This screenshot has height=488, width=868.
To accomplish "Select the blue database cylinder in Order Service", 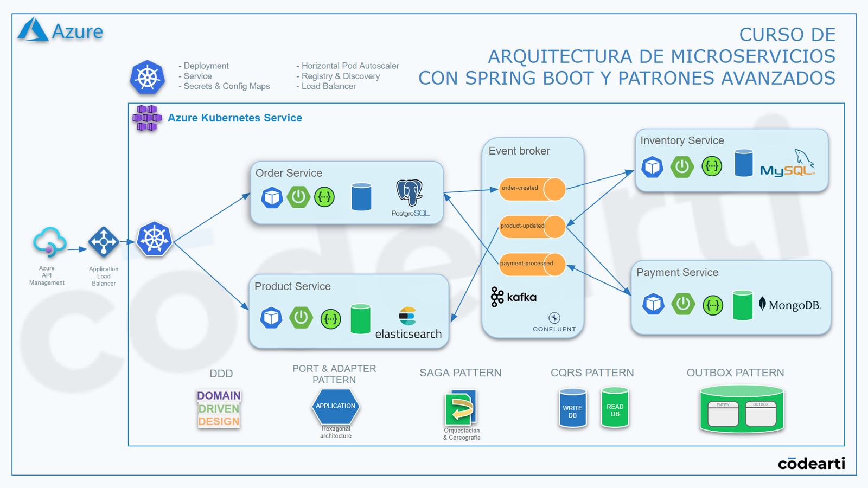I will point(361,196).
